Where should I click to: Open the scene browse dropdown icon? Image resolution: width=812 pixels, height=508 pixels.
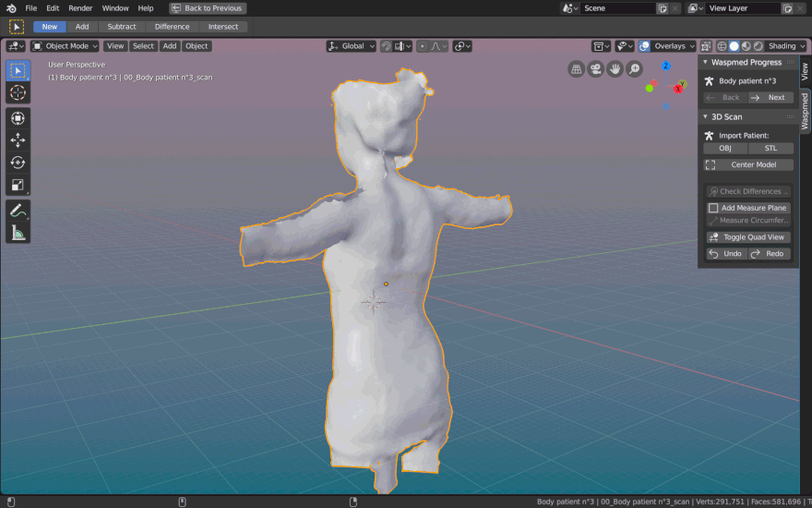point(570,8)
